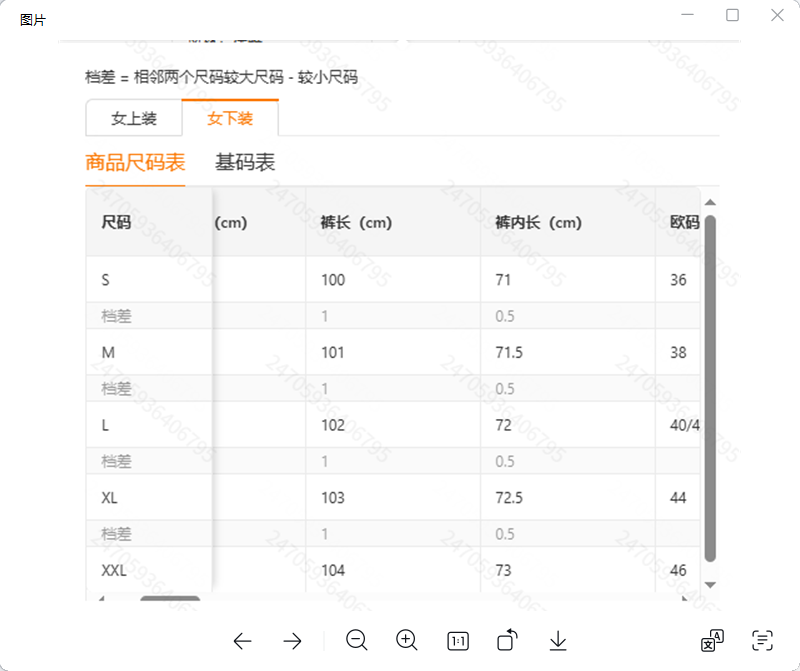
Task: Click the horizontal scrollbar thumb under table
Action: tap(170, 598)
